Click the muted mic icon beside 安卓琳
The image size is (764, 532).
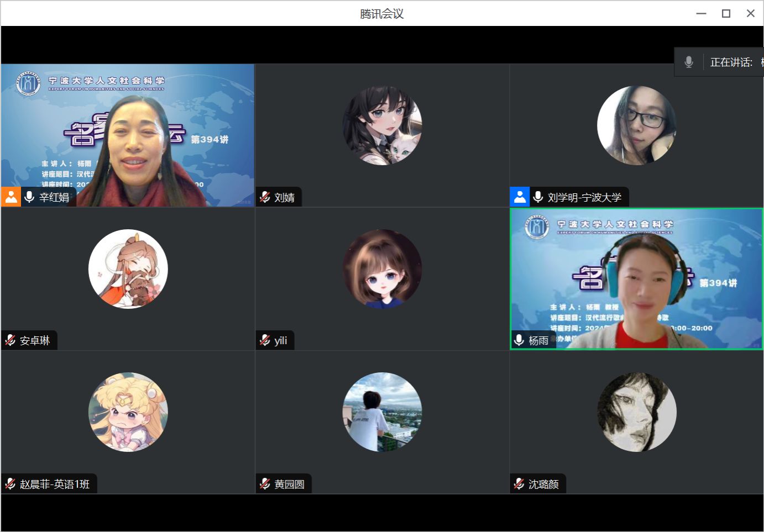11,340
